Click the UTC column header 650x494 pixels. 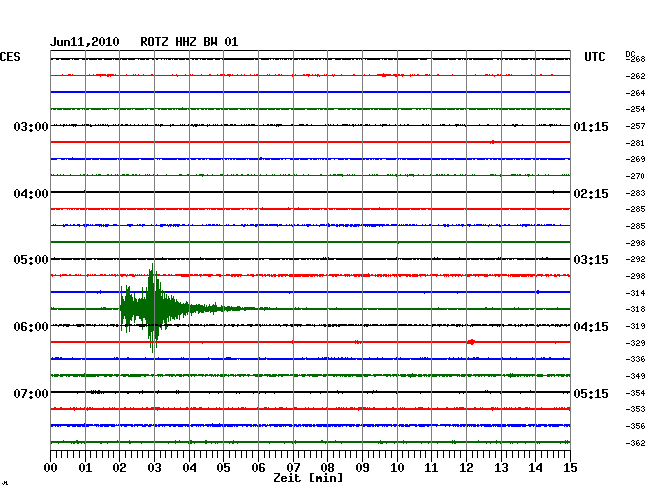[594, 57]
